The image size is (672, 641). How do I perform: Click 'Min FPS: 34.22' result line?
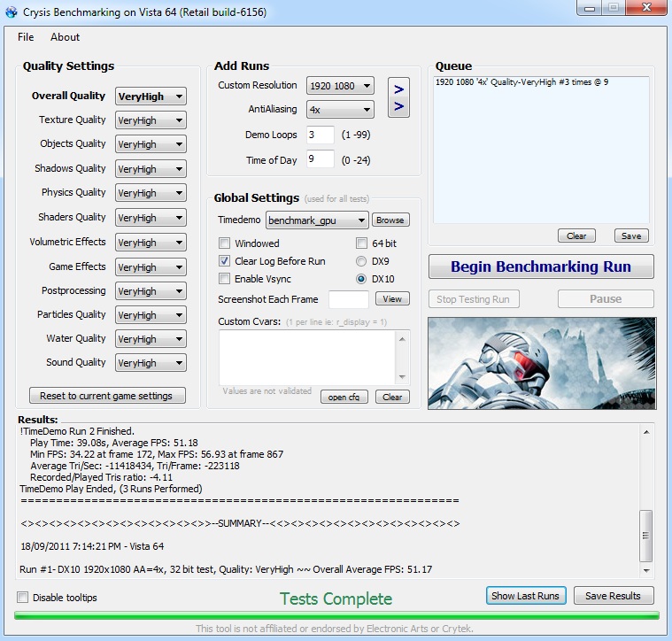(x=157, y=454)
